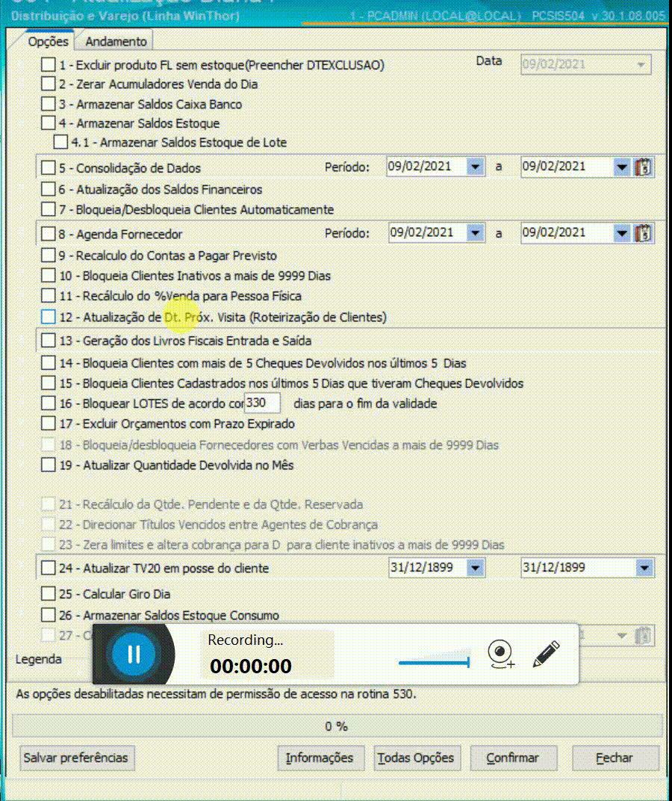Open first 31/12/1899 date dropdown for TV20

[x=476, y=568]
